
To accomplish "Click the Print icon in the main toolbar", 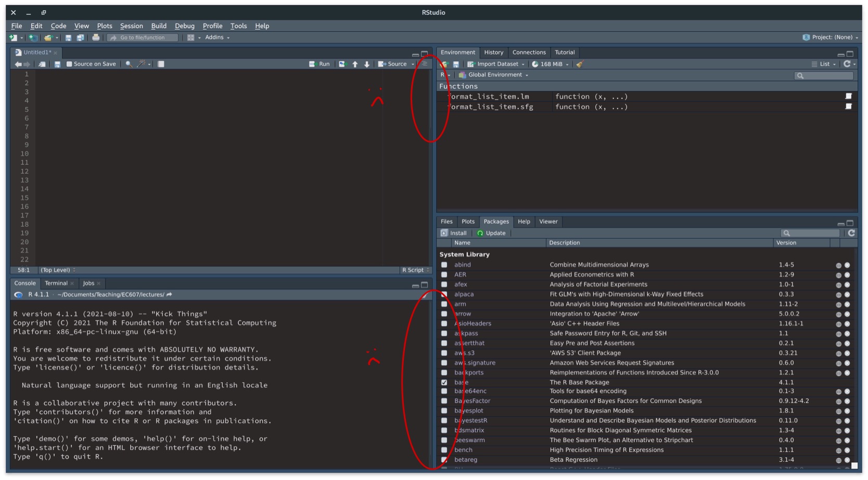I will (96, 37).
